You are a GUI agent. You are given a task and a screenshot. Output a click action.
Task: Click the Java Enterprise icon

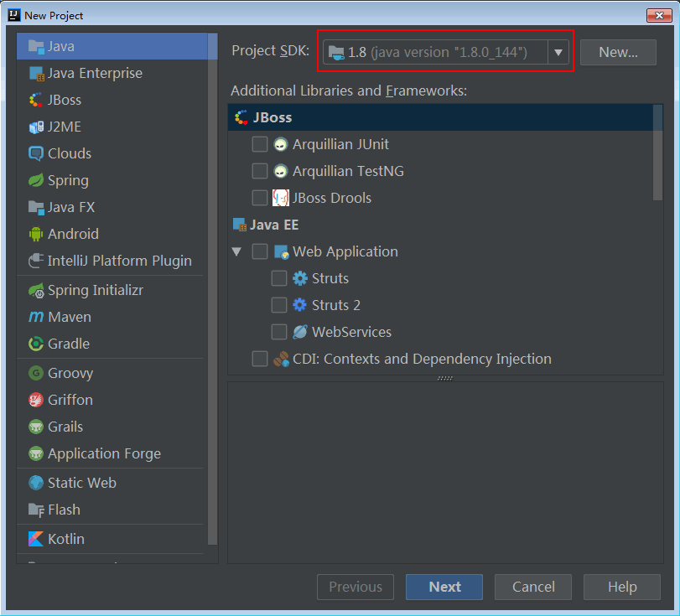pyautogui.click(x=36, y=73)
